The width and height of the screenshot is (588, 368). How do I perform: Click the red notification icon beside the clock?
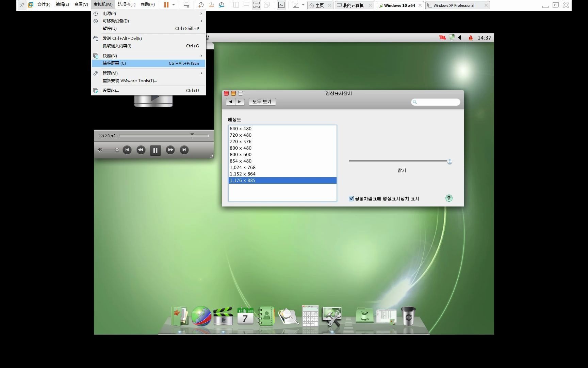pos(471,37)
